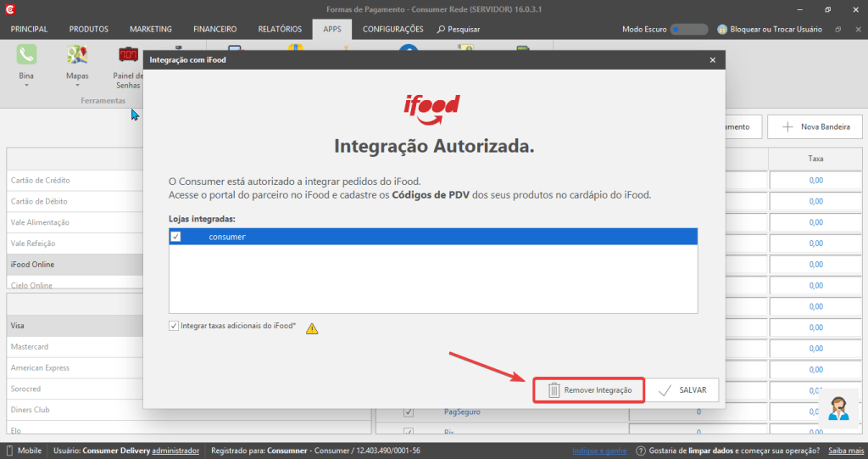Open the PRODUTOS tab
The width and height of the screenshot is (868, 459).
[88, 30]
